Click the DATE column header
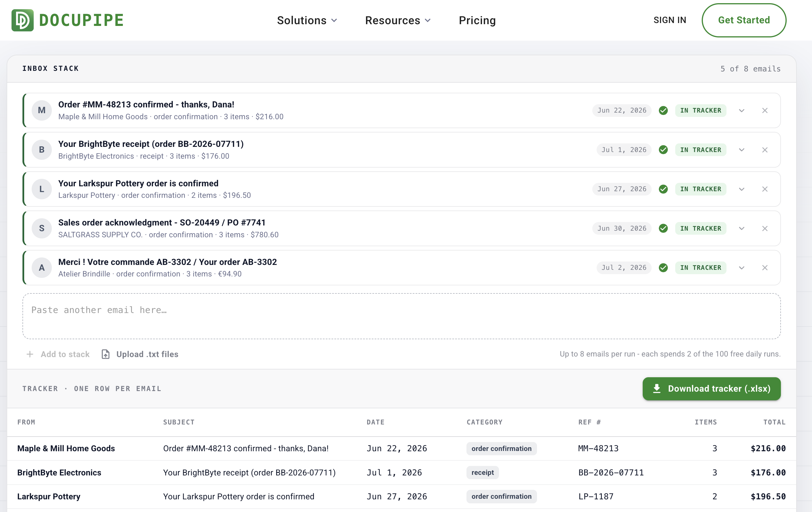812x512 pixels. [x=375, y=422]
